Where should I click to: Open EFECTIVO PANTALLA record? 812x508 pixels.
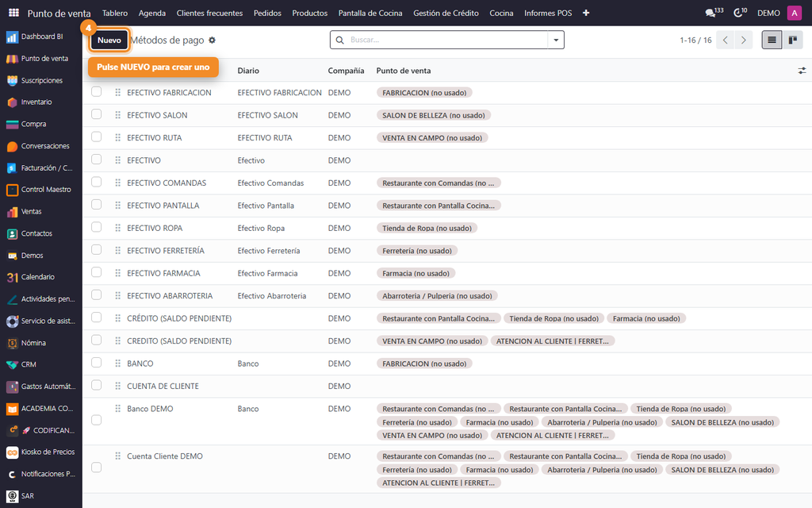coord(163,206)
